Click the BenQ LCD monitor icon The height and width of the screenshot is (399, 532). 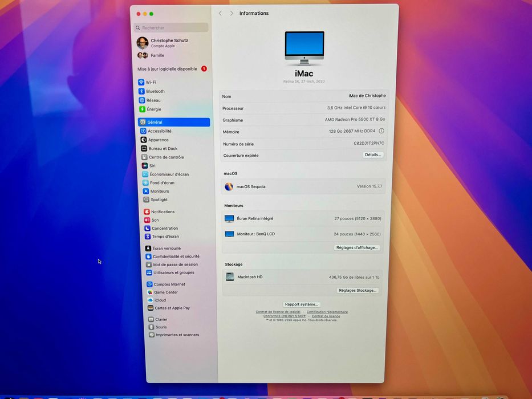tap(230, 234)
